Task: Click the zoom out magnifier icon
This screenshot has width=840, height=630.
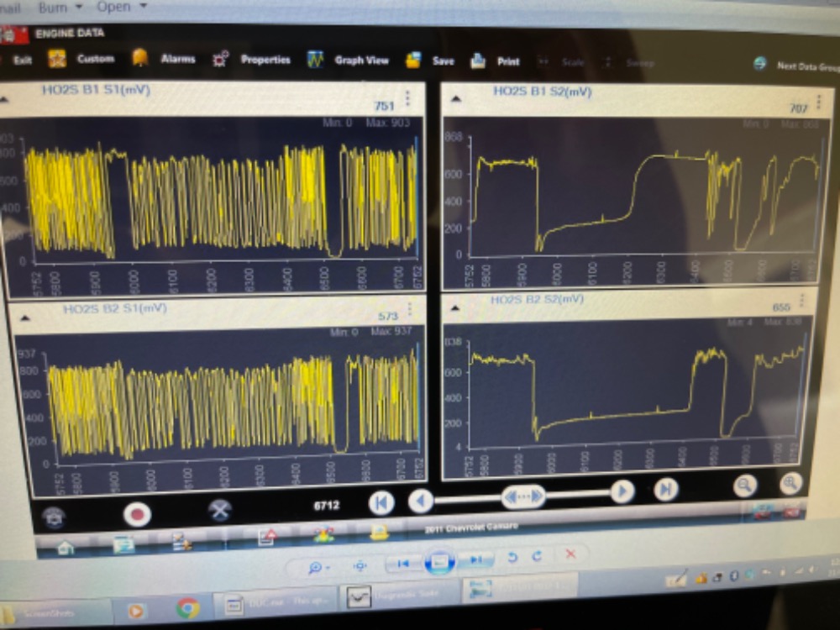Action: click(745, 485)
